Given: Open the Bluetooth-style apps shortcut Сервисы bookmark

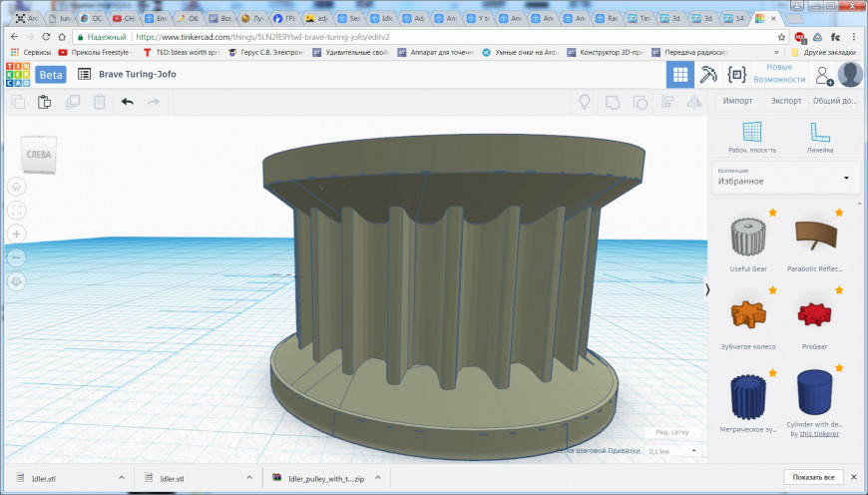Looking at the screenshot, I should coord(30,51).
